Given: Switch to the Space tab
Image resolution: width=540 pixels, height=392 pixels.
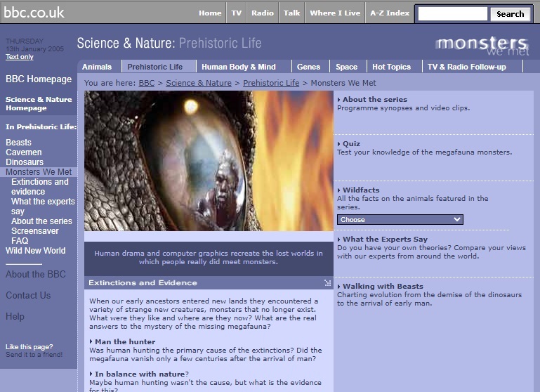Looking at the screenshot, I should click(x=346, y=67).
